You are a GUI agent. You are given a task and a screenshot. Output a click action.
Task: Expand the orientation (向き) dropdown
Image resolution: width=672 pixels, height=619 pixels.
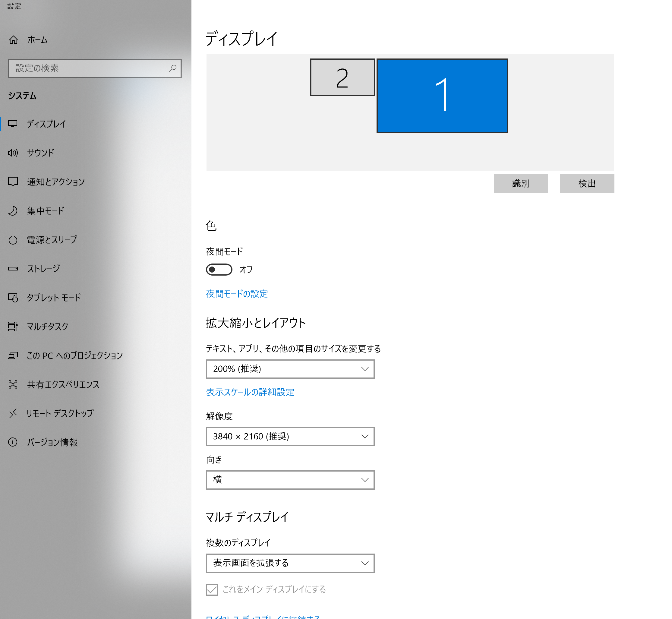[290, 480]
